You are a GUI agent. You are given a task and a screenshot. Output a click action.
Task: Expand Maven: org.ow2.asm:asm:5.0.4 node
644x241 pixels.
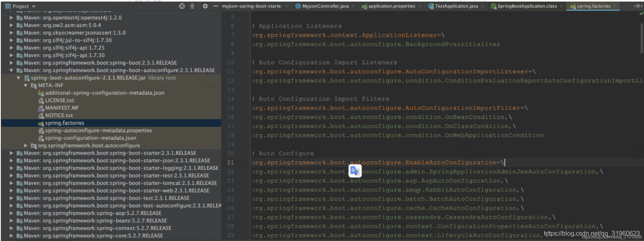[11, 25]
